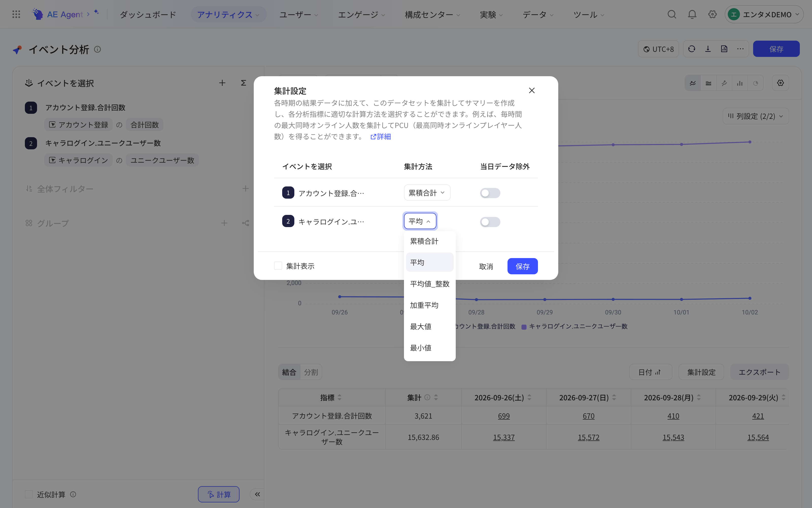
Task: Click the UTC+8 timezone button
Action: [658, 49]
